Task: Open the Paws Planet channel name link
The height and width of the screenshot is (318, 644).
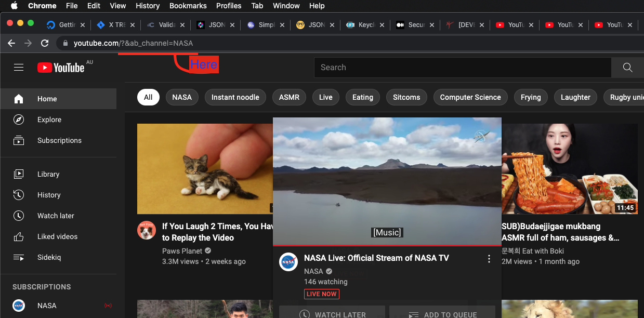Action: tap(182, 251)
